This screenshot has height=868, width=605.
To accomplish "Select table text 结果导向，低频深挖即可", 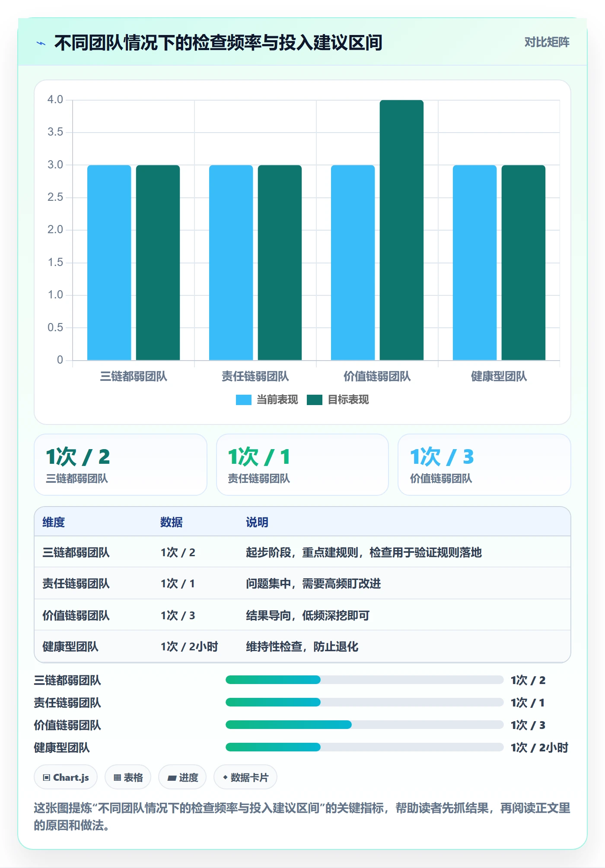I will click(x=308, y=615).
